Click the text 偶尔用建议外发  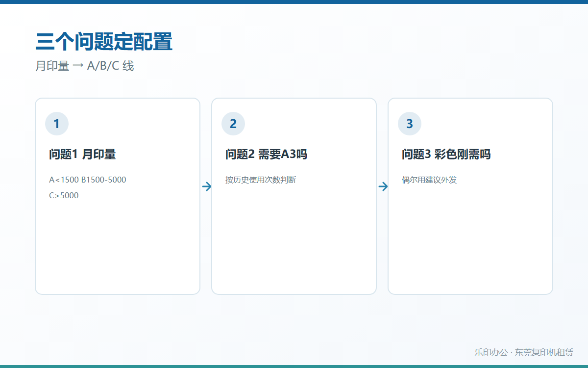(x=429, y=180)
